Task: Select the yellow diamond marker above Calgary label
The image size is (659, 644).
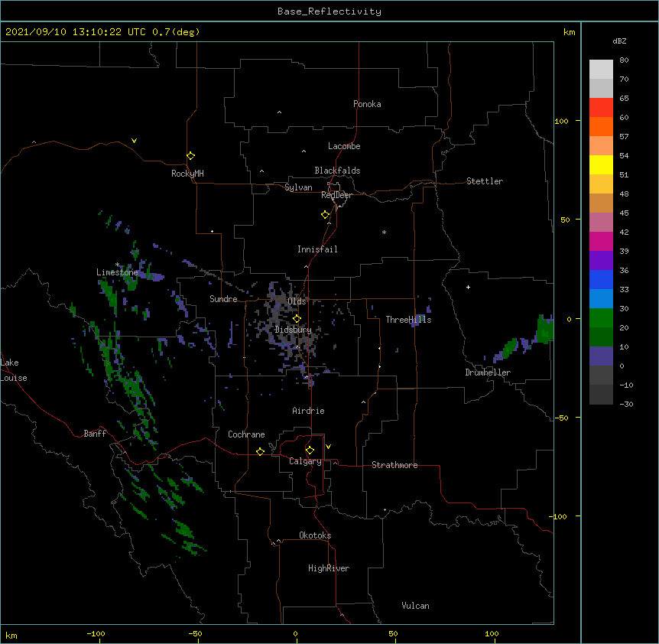Action: coord(310,450)
